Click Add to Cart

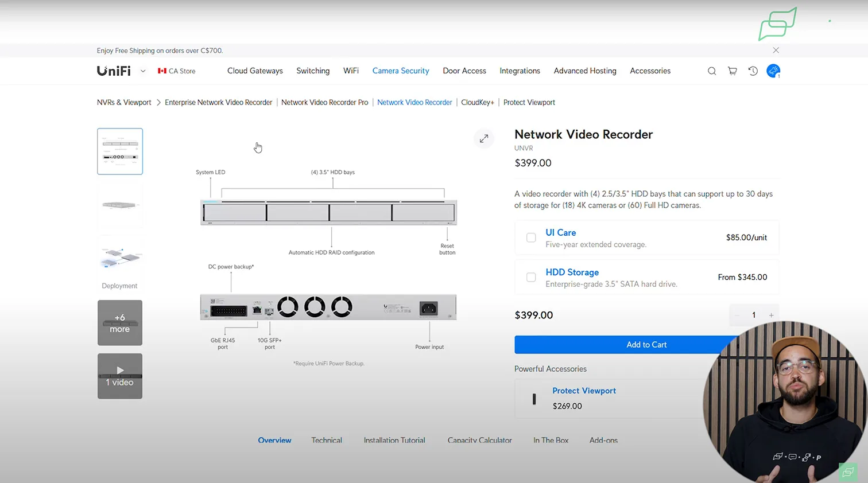pyautogui.click(x=646, y=345)
